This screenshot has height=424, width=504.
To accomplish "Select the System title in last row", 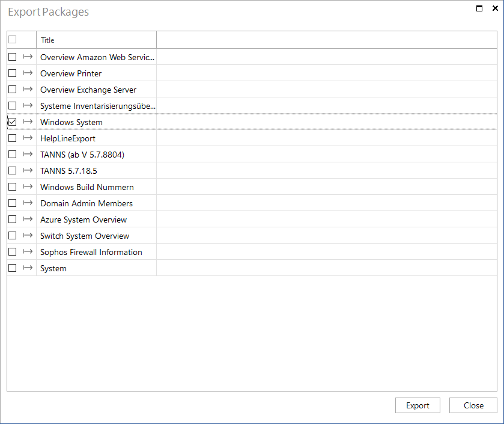I will coord(53,269).
